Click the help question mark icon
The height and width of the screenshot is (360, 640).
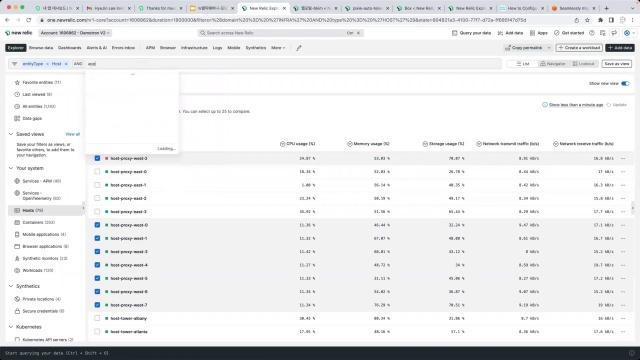pyautogui.click(x=592, y=33)
